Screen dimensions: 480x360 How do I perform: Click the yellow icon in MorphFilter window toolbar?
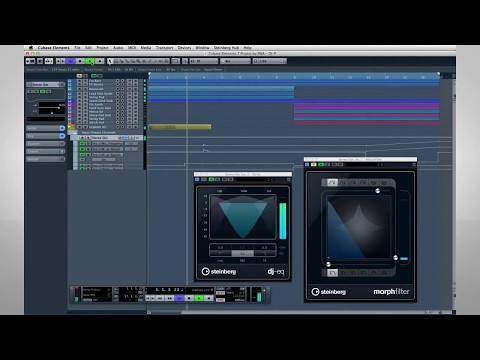click(314, 164)
